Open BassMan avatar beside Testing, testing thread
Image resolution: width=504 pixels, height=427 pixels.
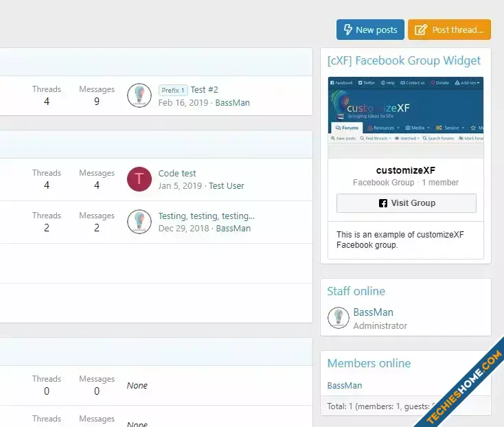pos(139,222)
